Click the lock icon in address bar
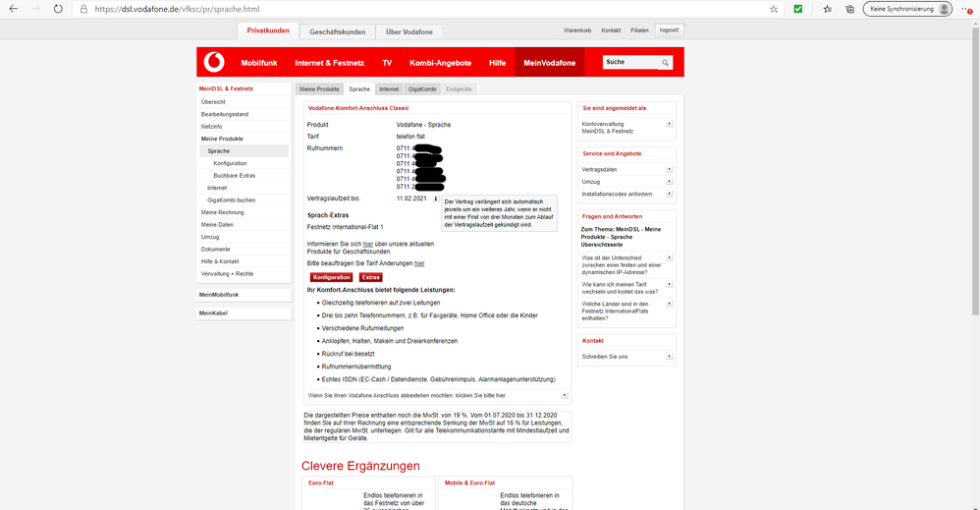980x510 pixels. point(83,9)
